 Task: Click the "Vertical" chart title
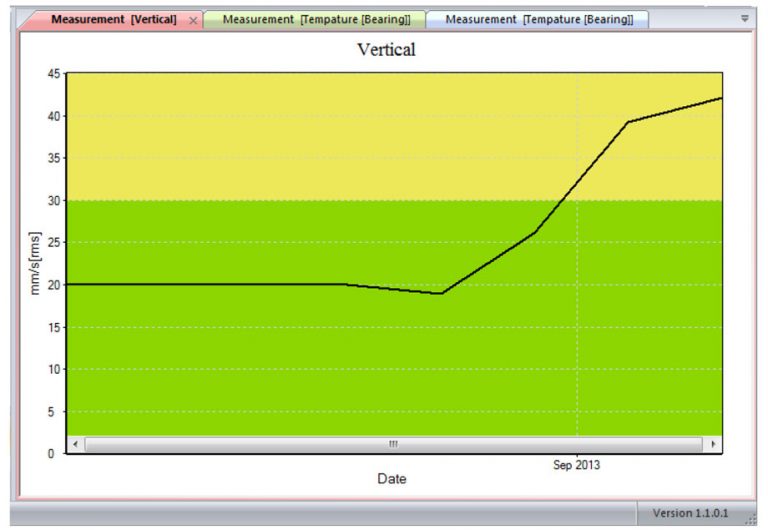pyautogui.click(x=386, y=50)
